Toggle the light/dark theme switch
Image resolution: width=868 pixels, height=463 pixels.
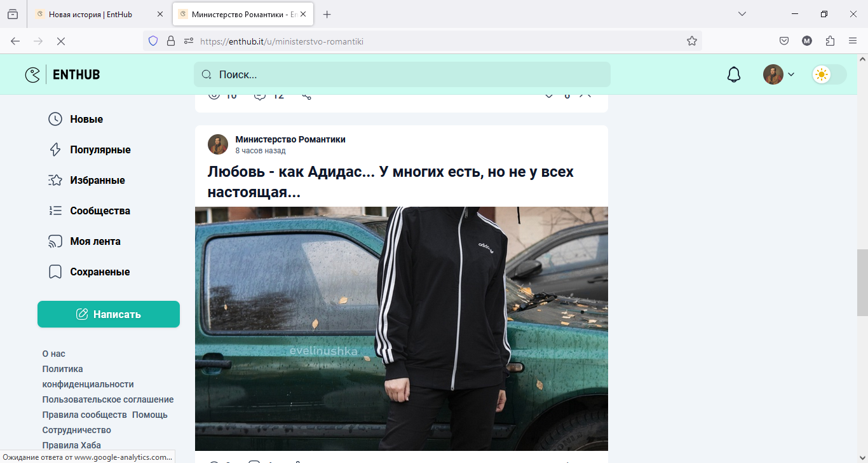(829, 74)
